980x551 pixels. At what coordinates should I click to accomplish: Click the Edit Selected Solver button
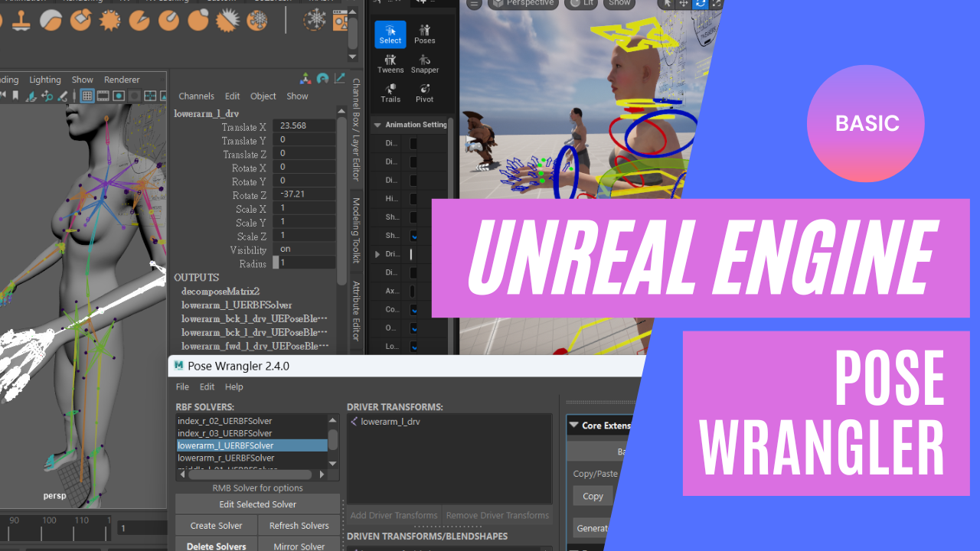coord(257,504)
